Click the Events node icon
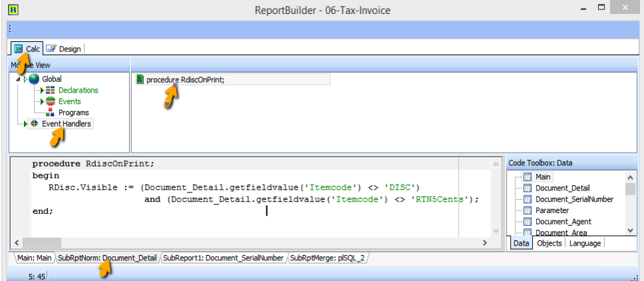This screenshot has height=281, width=644. pyautogui.click(x=51, y=102)
